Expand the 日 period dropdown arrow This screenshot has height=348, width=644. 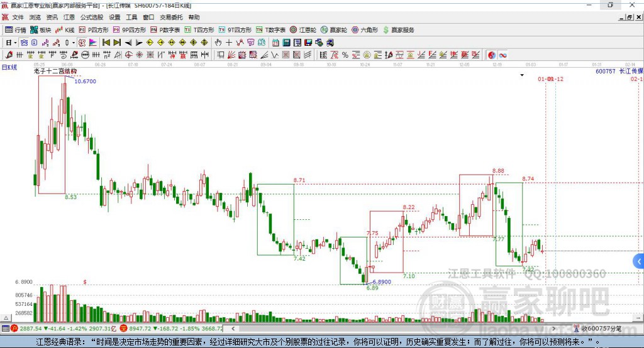pos(15,43)
